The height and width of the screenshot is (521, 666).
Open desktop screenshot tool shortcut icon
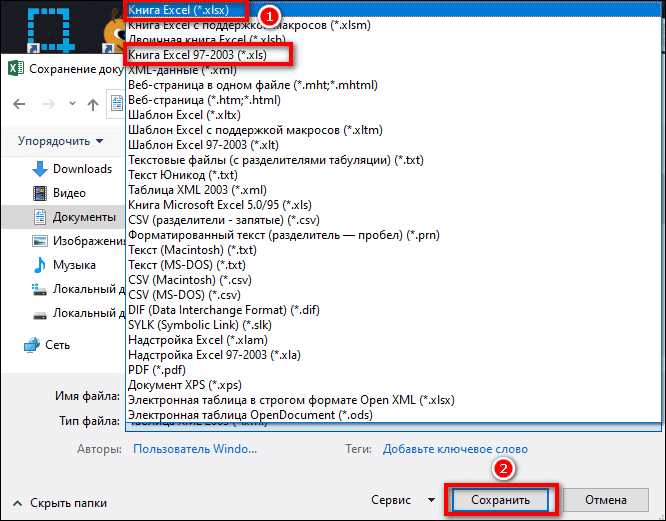tap(49, 30)
